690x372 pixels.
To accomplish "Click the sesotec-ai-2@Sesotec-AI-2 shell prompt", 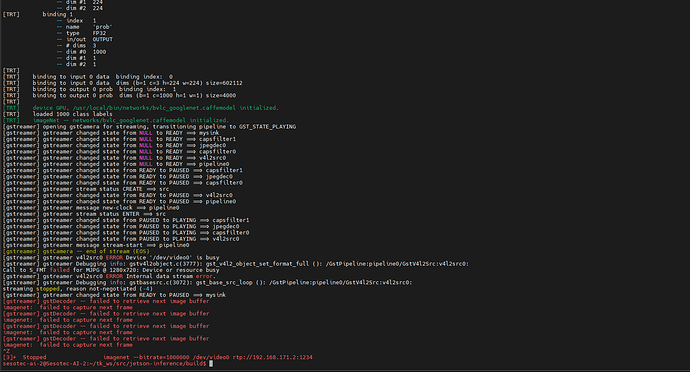I will pos(43,364).
